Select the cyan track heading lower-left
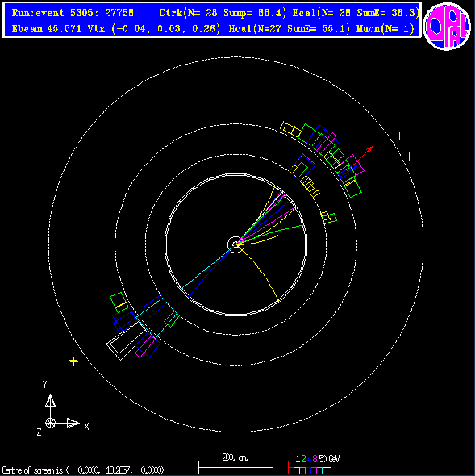This screenshot has width=475, height=476. click(x=208, y=266)
